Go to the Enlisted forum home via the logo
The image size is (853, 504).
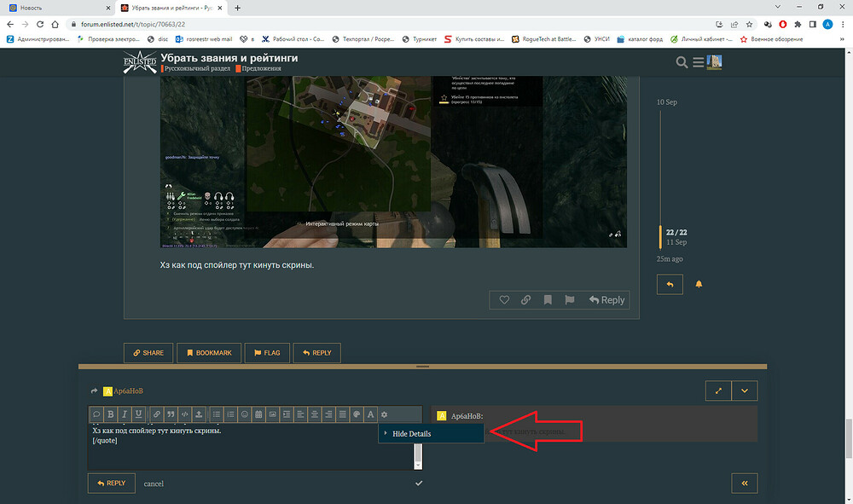(140, 62)
